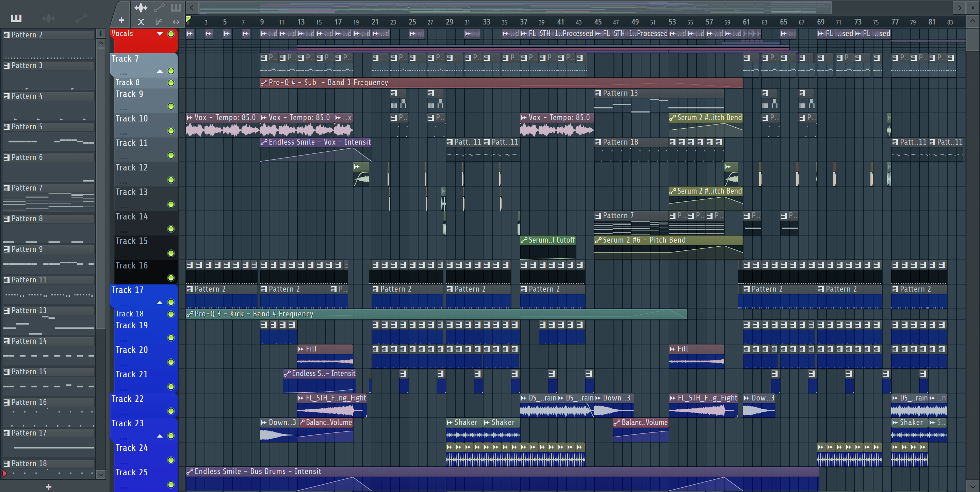Expand the Vocals track group arrow
This screenshot has width=980, height=492.
pyautogui.click(x=160, y=34)
